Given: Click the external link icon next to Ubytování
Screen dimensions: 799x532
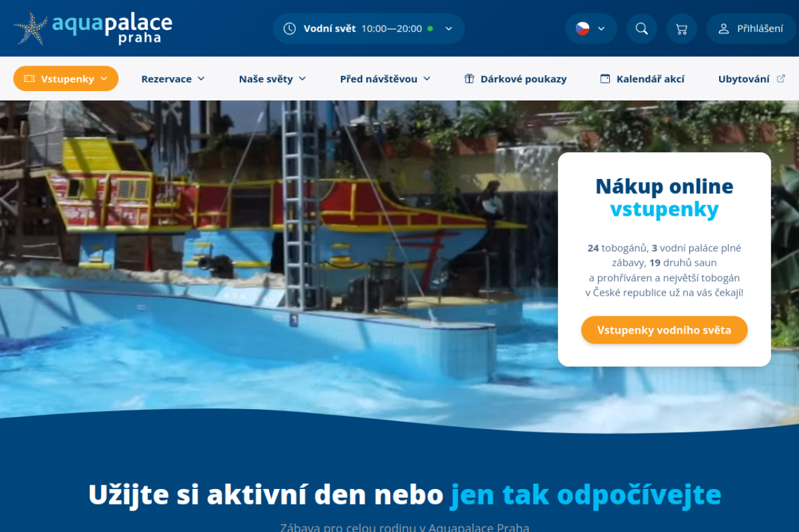Looking at the screenshot, I should [x=781, y=79].
